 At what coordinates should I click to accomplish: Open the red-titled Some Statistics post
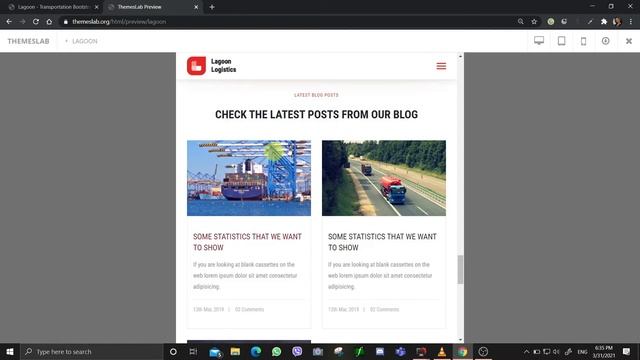[247, 242]
